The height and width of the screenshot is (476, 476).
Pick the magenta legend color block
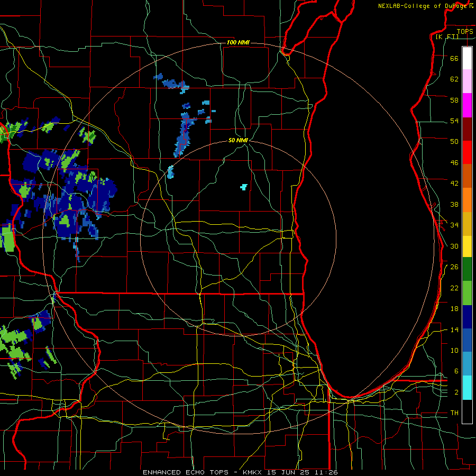(467, 105)
